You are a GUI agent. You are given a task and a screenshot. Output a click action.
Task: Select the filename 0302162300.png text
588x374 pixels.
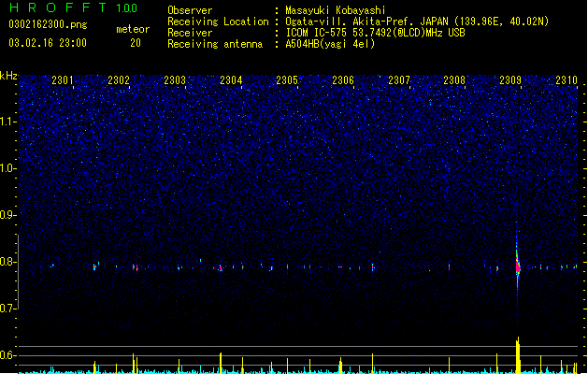48,24
